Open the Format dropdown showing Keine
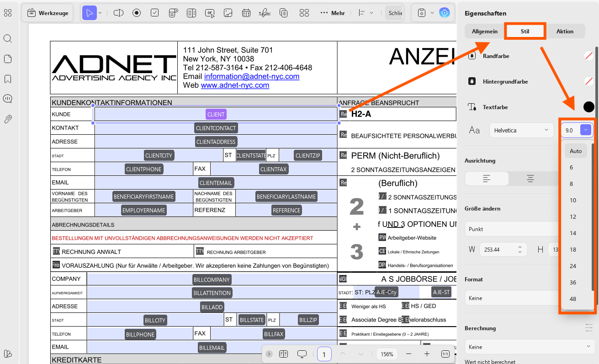This screenshot has width=599, height=364. (512, 298)
